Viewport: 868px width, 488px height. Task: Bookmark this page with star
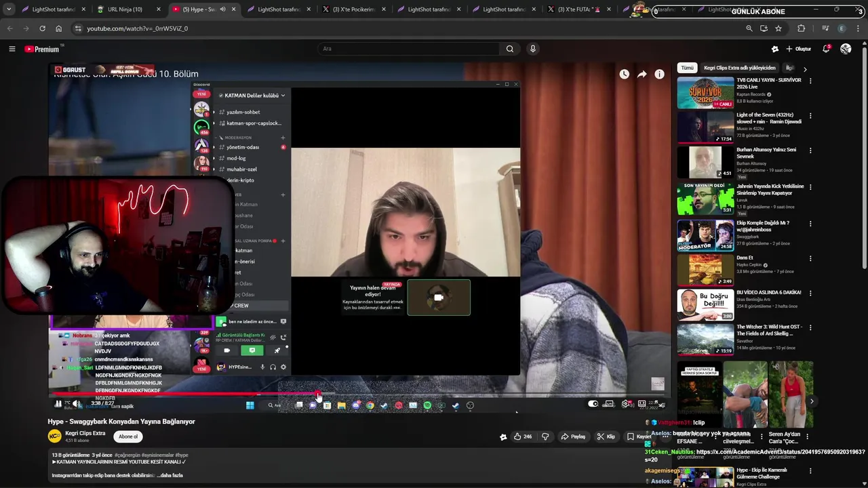[x=778, y=28]
